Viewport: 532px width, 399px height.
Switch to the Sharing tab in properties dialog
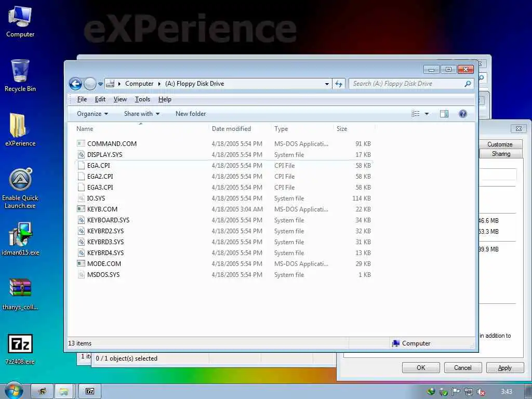[500, 154]
